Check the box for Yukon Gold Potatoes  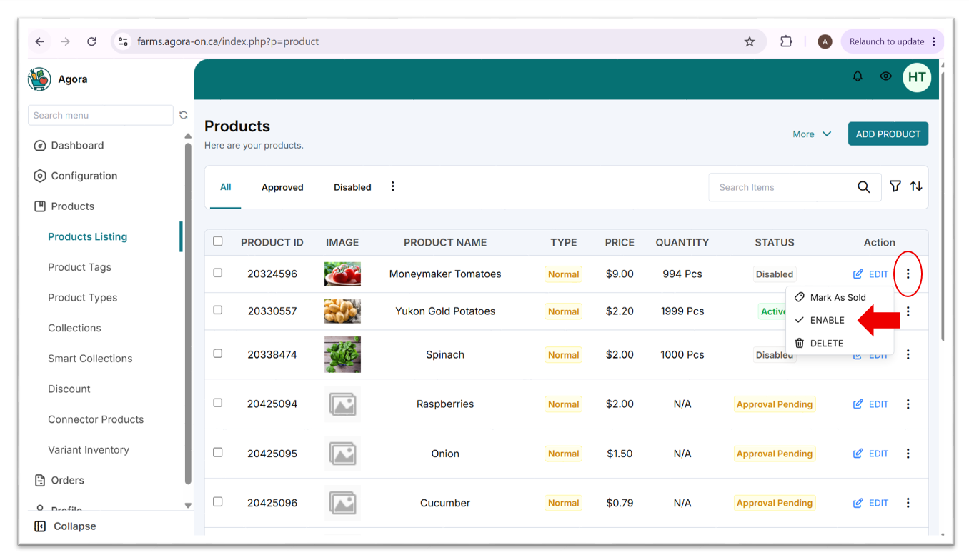(x=218, y=310)
